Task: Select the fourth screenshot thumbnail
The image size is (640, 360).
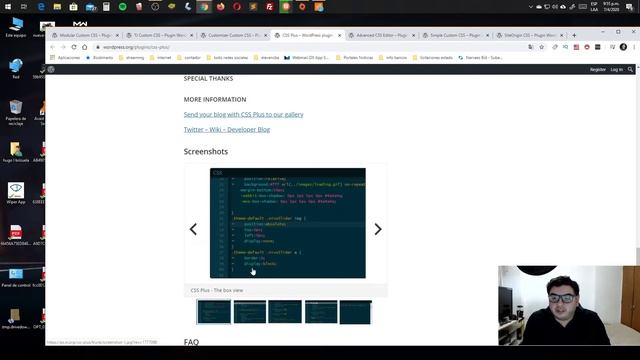Action: coord(321,312)
